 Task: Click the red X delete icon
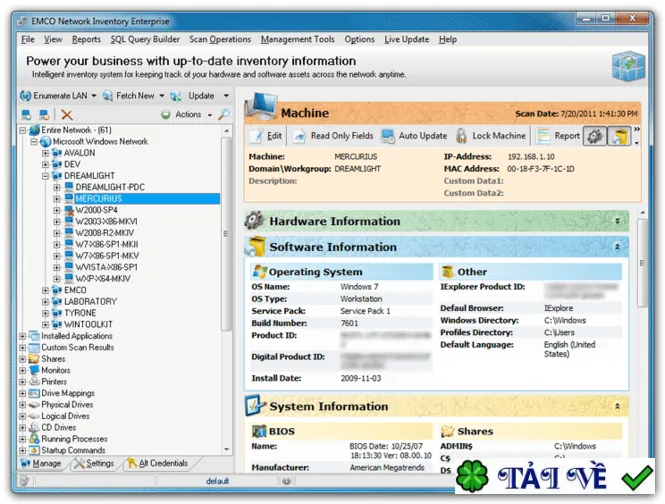click(x=67, y=115)
